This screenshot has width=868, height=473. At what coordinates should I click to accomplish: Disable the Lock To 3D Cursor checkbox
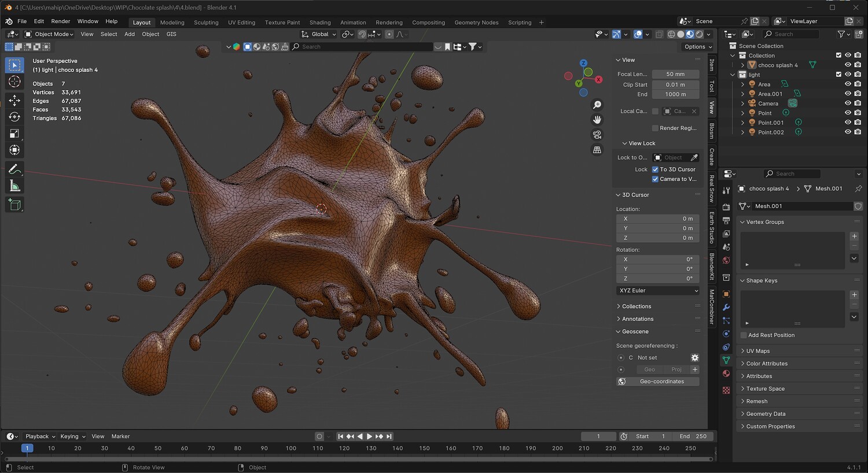pyautogui.click(x=655, y=169)
